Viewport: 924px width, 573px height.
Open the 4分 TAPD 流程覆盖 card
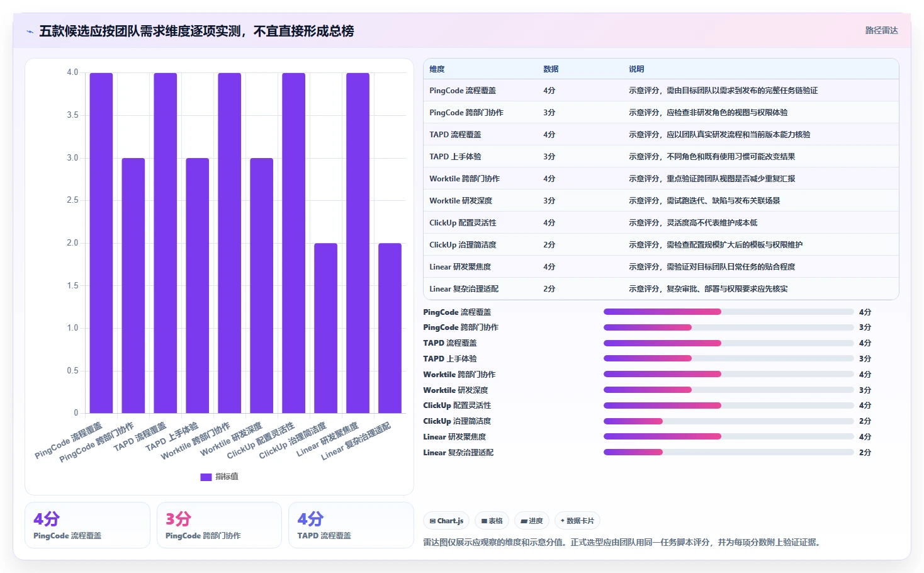[351, 525]
